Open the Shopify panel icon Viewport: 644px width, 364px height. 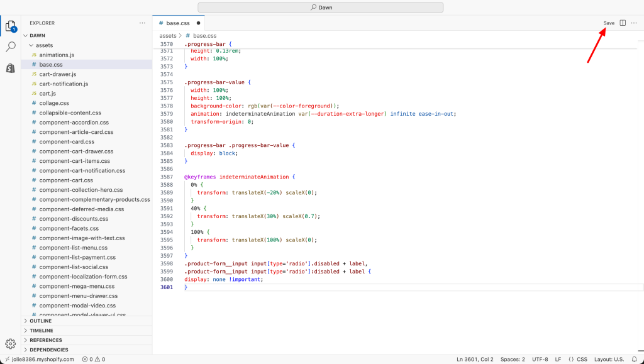pos(11,67)
